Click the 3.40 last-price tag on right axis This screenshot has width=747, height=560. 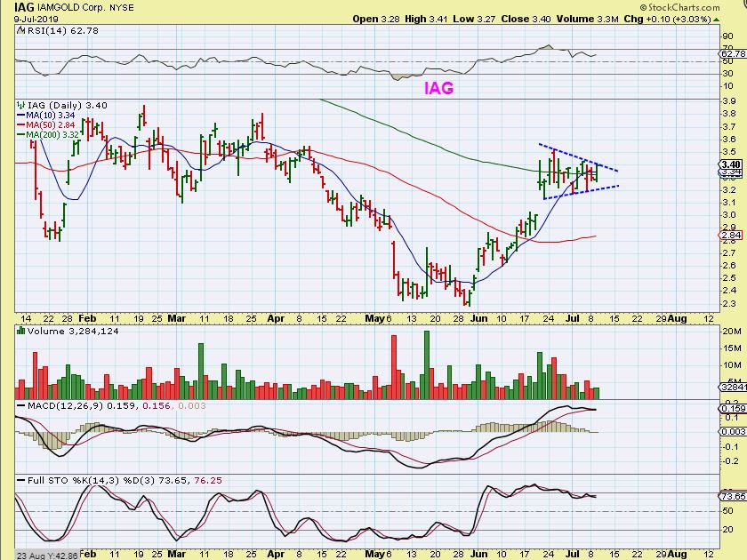(731, 164)
